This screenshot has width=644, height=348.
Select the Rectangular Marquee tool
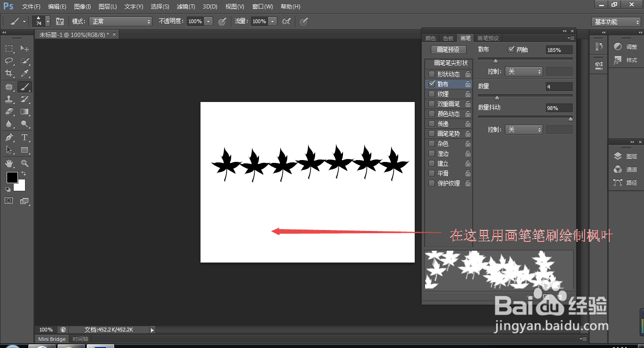(9, 49)
